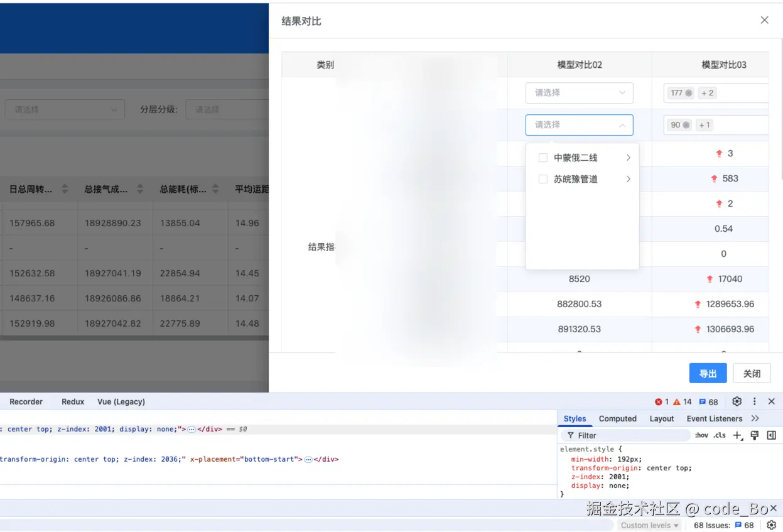Open DevTools settings gear

tap(737, 401)
